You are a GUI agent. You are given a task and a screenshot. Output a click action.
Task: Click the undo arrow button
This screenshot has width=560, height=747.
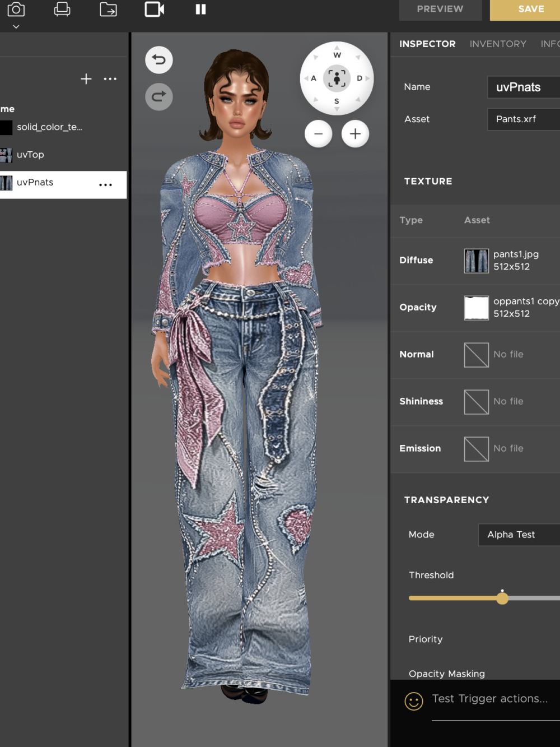pyautogui.click(x=159, y=60)
